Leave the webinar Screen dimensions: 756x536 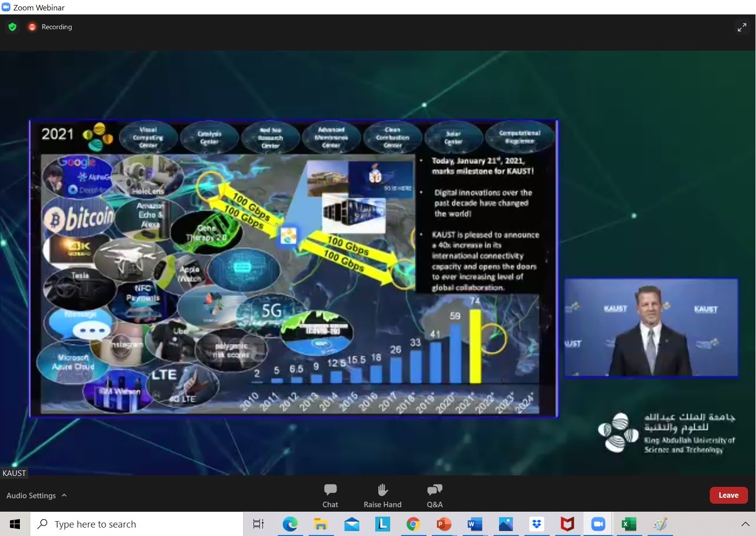[x=728, y=495]
